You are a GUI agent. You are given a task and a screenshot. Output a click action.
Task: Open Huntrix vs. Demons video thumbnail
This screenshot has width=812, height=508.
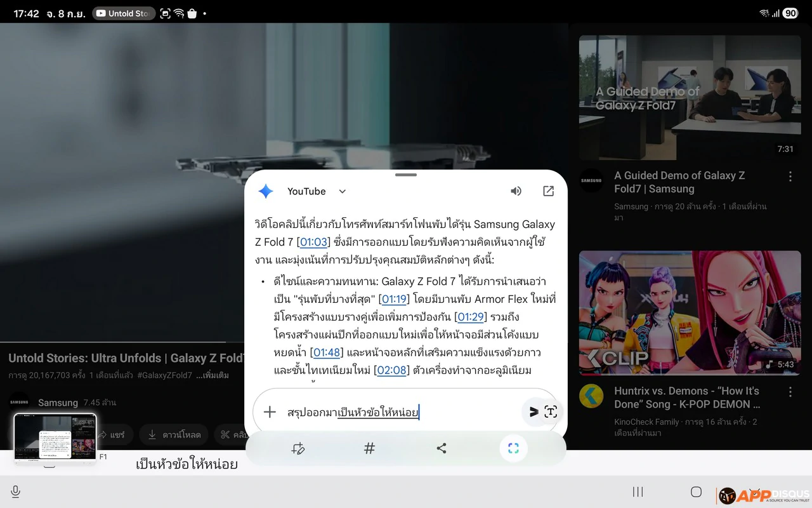(690, 313)
